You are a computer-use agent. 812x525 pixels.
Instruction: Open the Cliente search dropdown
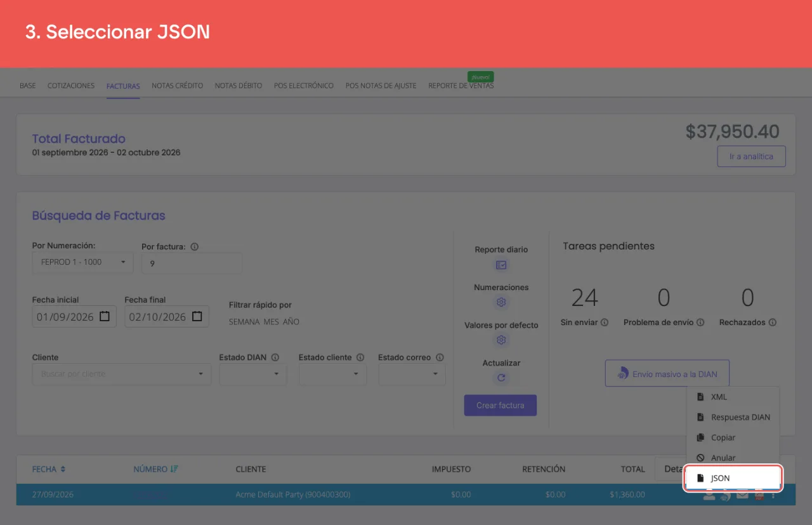click(x=122, y=374)
